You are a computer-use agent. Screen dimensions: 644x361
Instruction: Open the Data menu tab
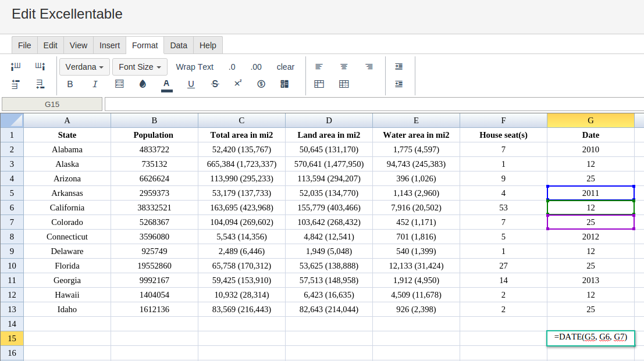pyautogui.click(x=179, y=45)
